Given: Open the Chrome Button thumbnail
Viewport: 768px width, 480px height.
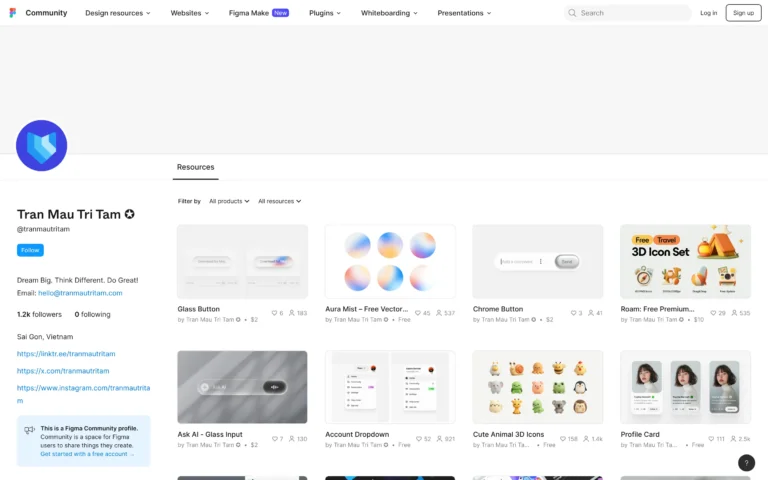Looking at the screenshot, I should [x=538, y=262].
